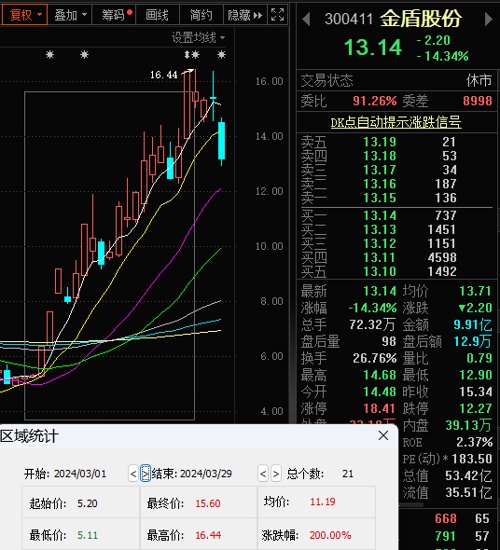Click the 卖一 price 13.15
The image size is (500, 550).
(x=380, y=198)
